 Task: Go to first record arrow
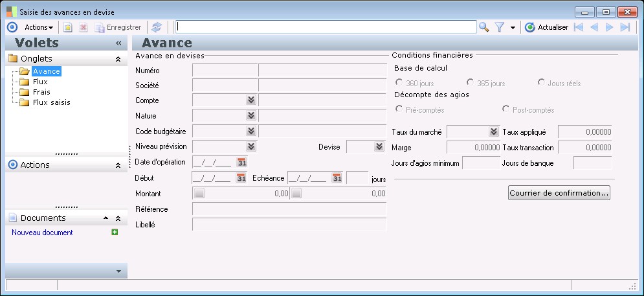point(578,28)
